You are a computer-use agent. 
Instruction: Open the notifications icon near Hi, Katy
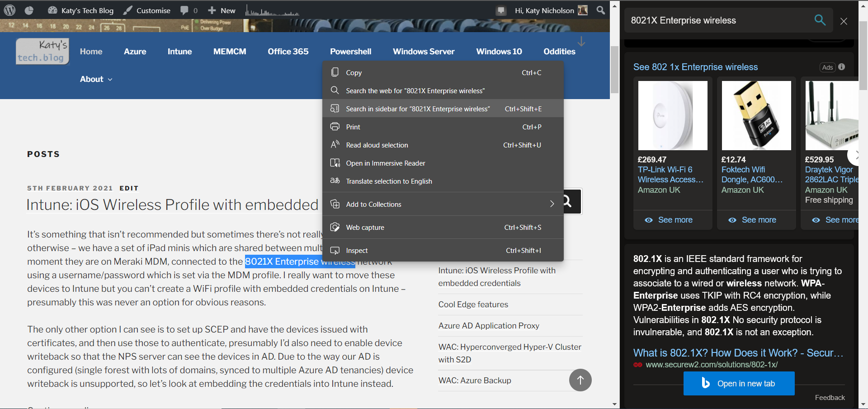(x=501, y=10)
